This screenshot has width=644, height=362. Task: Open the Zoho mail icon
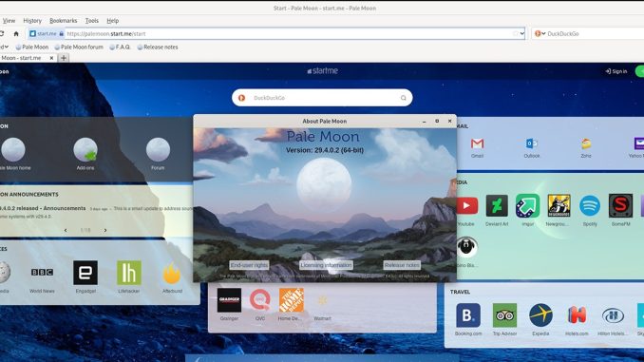586,143
